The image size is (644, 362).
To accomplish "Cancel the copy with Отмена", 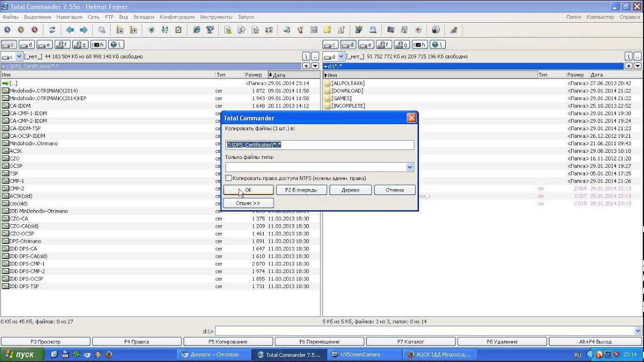I will pos(395,190).
